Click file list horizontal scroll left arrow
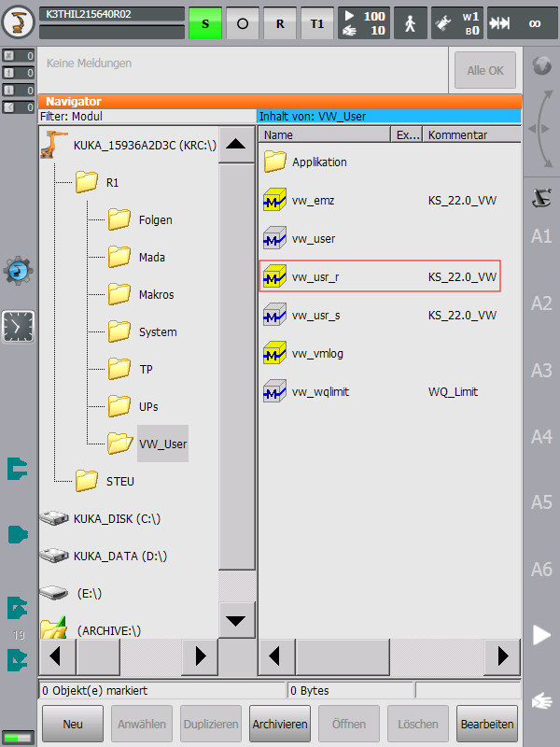Screen dimensions: 560x747 tap(276, 656)
